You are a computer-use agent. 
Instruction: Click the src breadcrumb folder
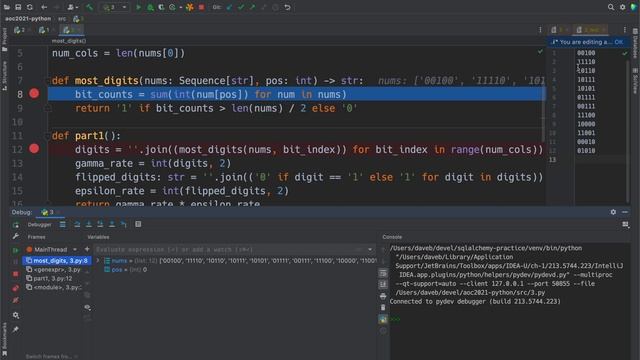point(62,18)
